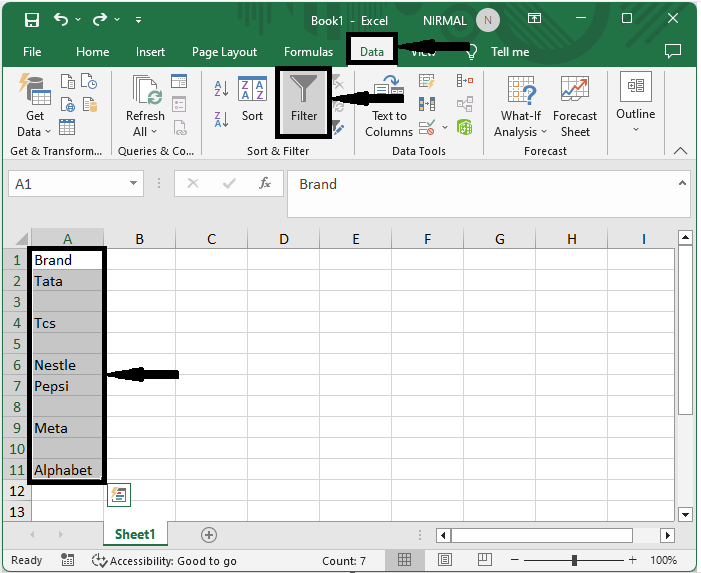Switch to the Home tab
This screenshot has width=701, height=573.
(93, 52)
